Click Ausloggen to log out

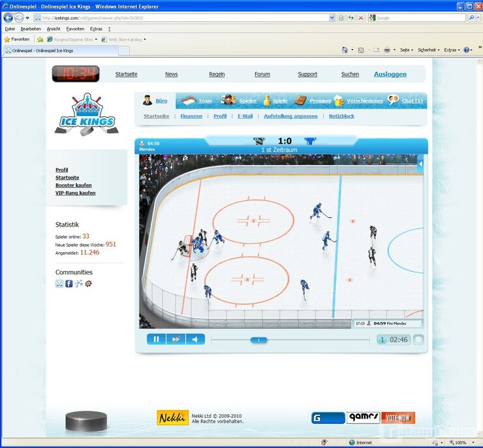[390, 74]
